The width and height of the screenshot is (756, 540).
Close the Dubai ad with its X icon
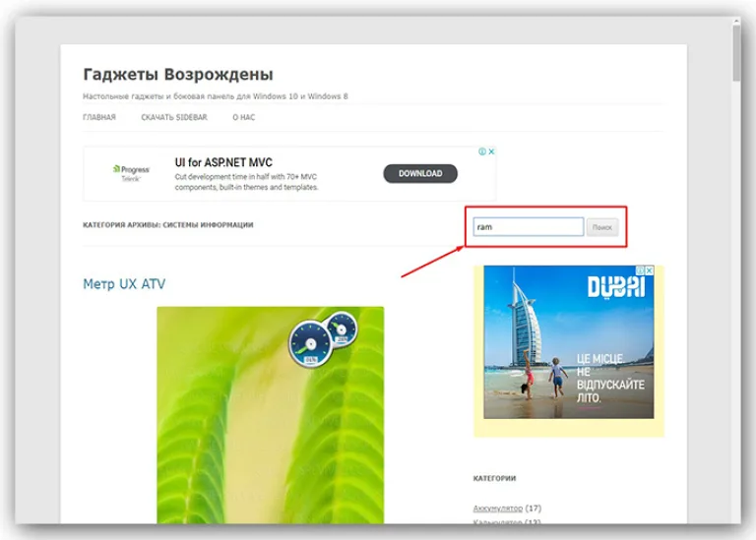click(650, 270)
